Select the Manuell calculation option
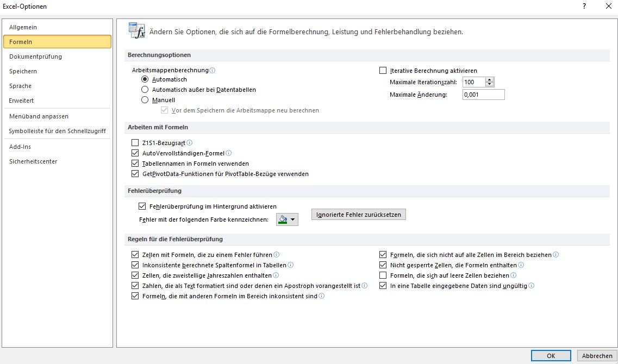 click(145, 100)
